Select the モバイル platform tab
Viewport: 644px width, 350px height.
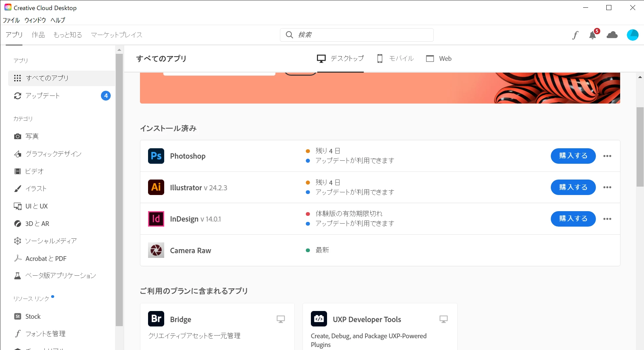395,59
